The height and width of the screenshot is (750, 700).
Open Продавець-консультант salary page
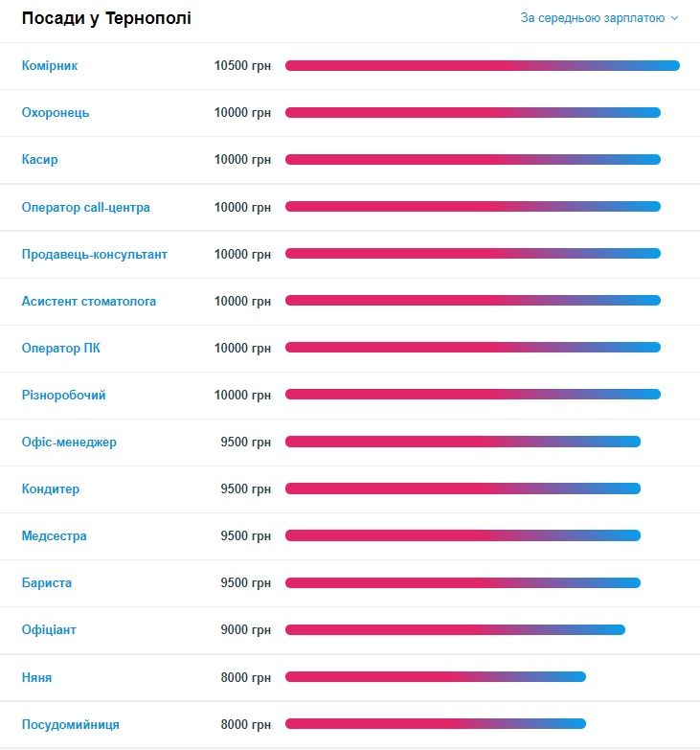click(94, 254)
